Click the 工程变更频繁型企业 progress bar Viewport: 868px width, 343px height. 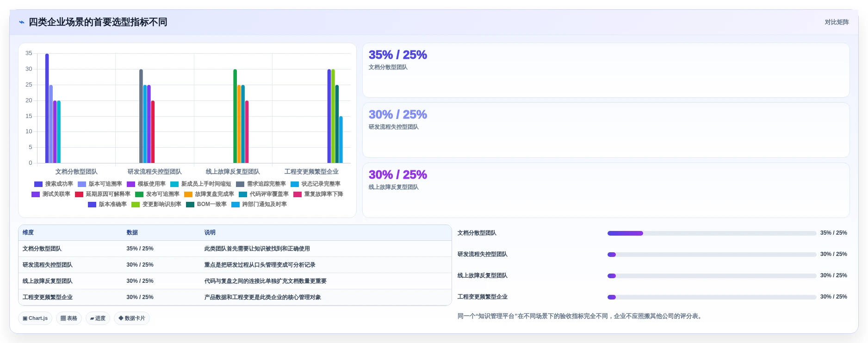(712, 297)
